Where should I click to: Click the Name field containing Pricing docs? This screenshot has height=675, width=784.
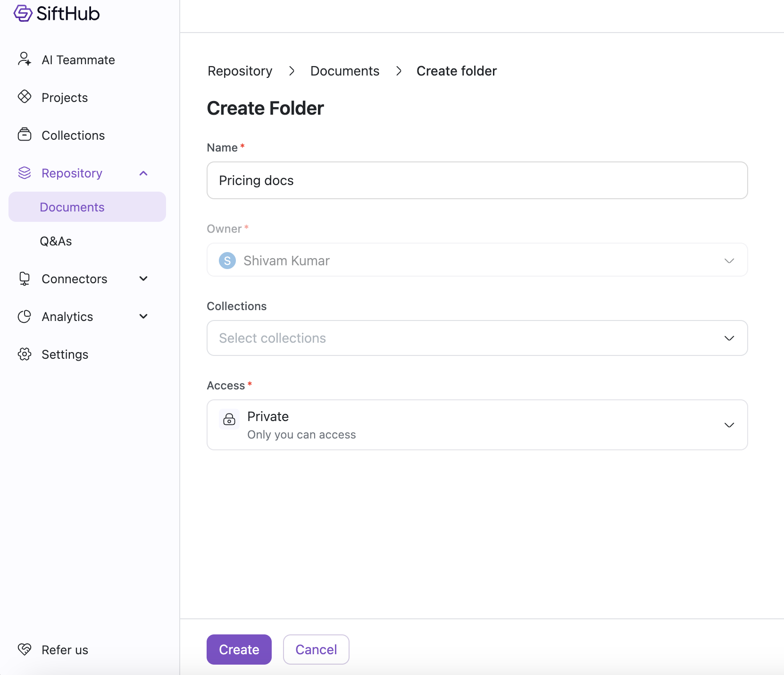(x=477, y=180)
